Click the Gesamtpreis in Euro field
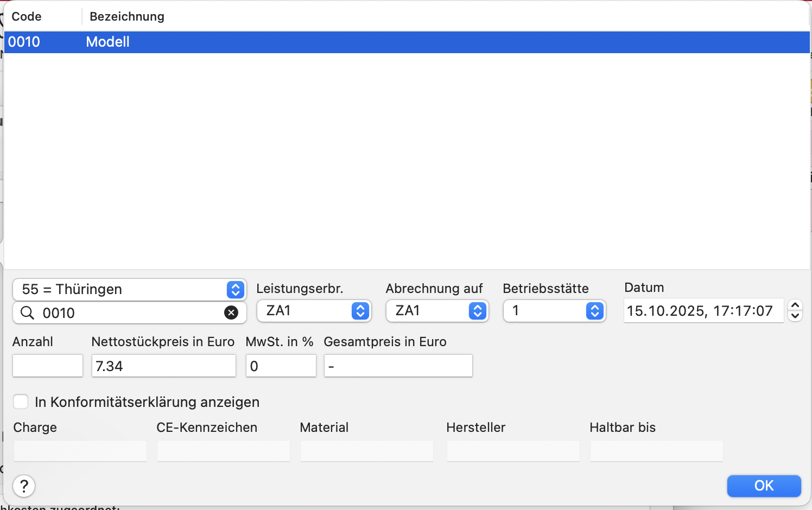 coord(398,366)
